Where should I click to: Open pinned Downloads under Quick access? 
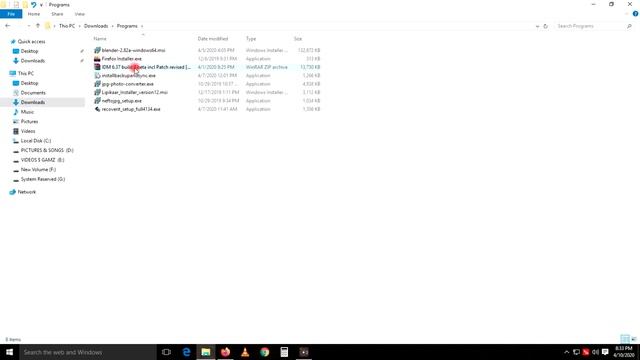(33, 61)
